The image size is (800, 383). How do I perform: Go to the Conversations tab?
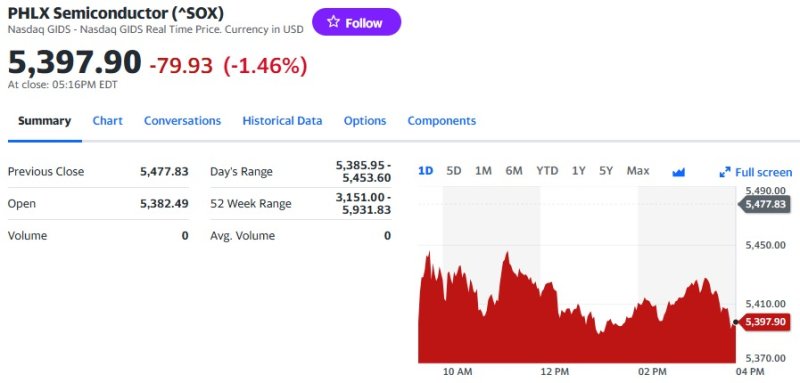pyautogui.click(x=182, y=121)
